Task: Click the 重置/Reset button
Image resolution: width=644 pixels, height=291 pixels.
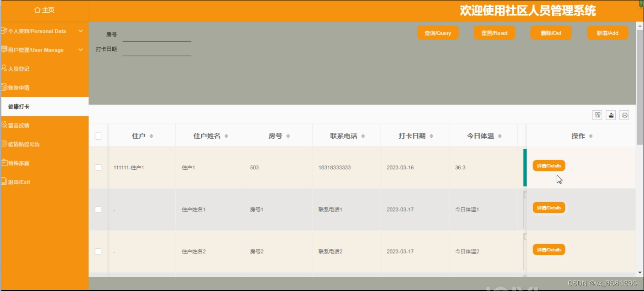Action: pyautogui.click(x=494, y=33)
